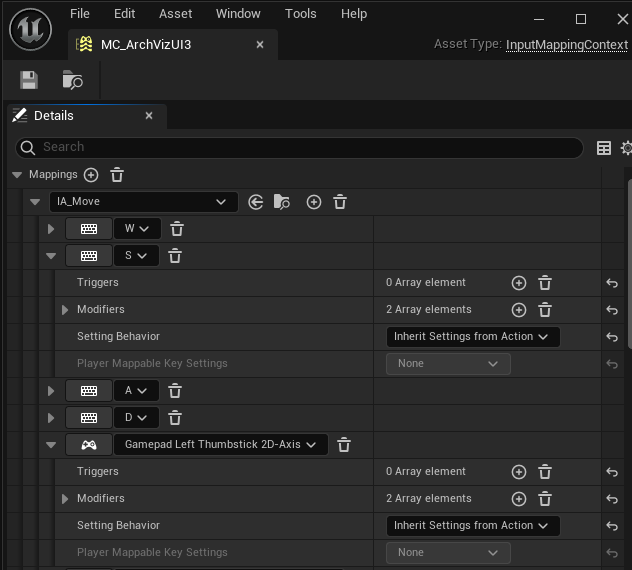Open the W key dropdown
Image resolution: width=632 pixels, height=570 pixels.
[x=137, y=229]
